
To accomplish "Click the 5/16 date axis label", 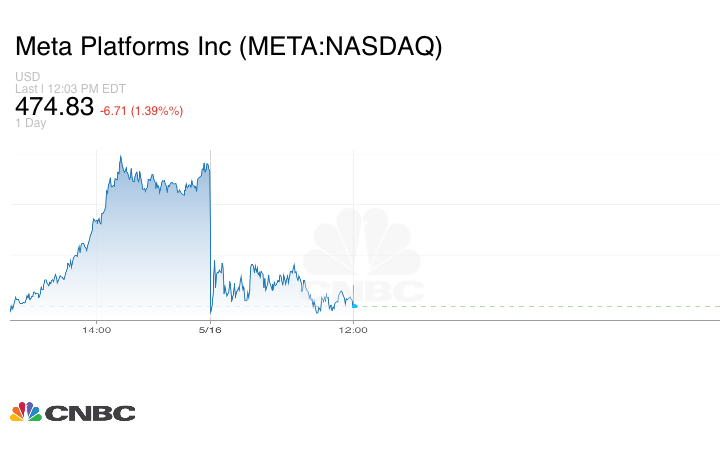I will point(210,330).
